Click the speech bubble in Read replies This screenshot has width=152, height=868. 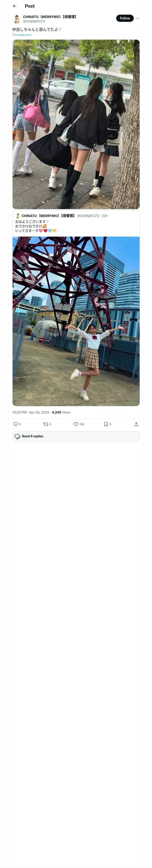18,436
